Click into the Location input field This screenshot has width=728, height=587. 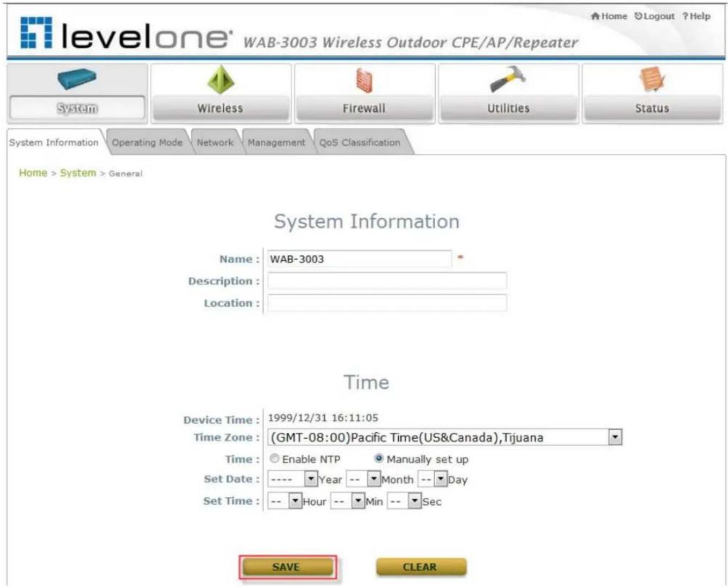click(x=387, y=303)
